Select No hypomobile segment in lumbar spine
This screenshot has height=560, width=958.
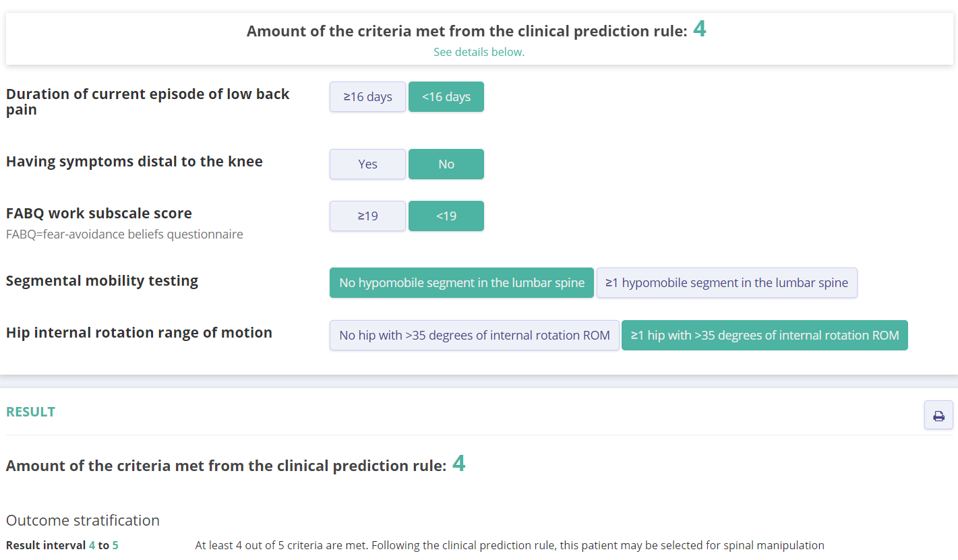tap(462, 282)
